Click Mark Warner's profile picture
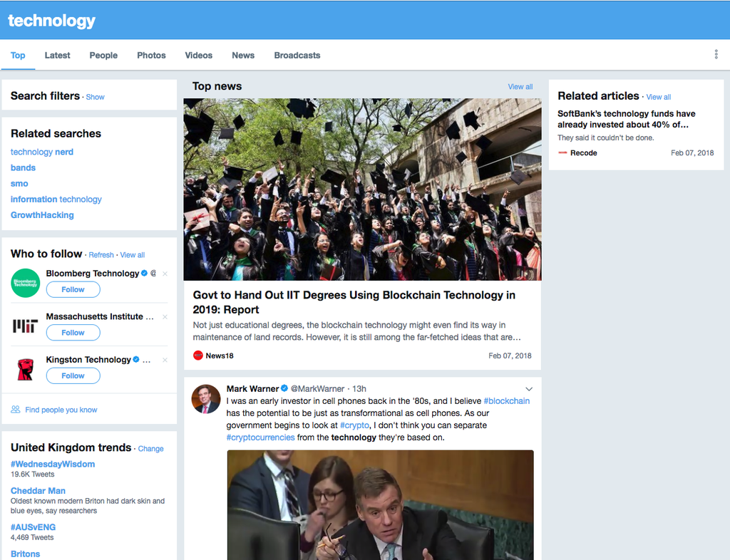The width and height of the screenshot is (730, 560). pos(206,399)
